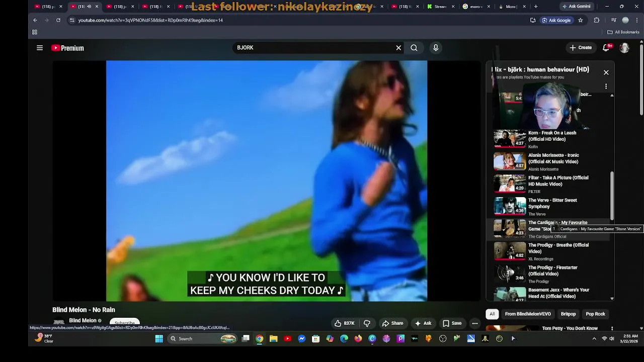This screenshot has width=644, height=362.
Task: Open the apps grid in bookmarks bar
Action: [35, 32]
